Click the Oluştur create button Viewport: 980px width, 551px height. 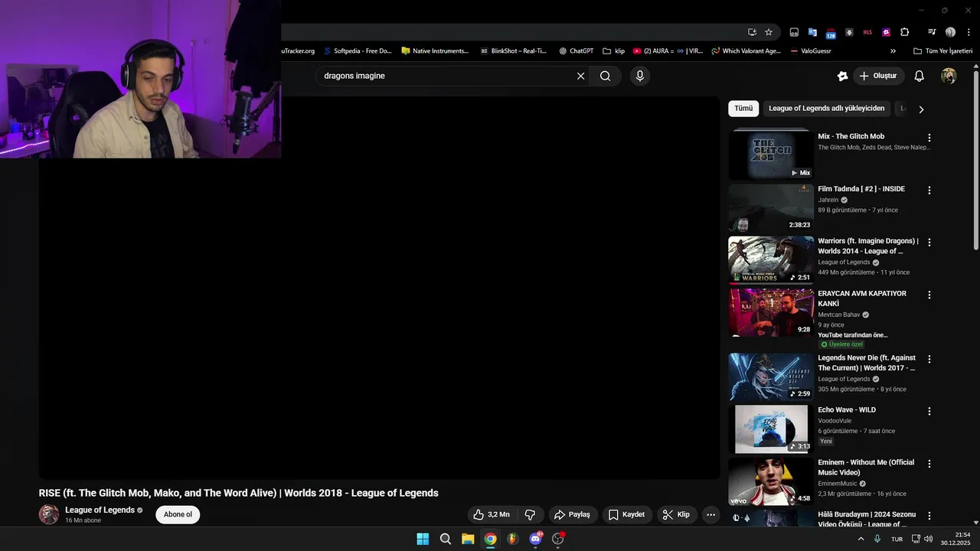tap(879, 76)
